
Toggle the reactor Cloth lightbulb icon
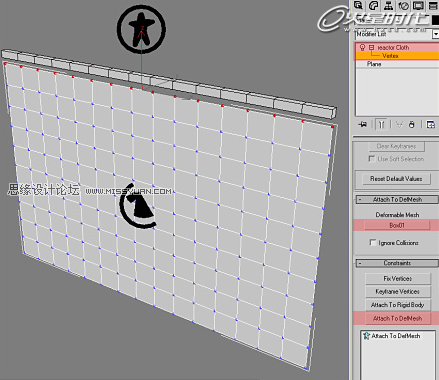click(x=362, y=47)
